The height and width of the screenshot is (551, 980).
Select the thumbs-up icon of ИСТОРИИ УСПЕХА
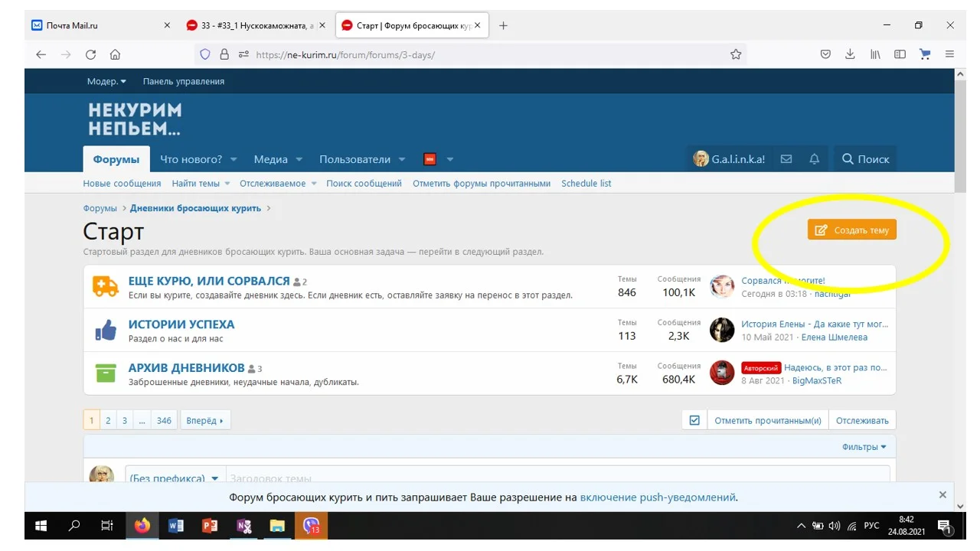coord(105,329)
